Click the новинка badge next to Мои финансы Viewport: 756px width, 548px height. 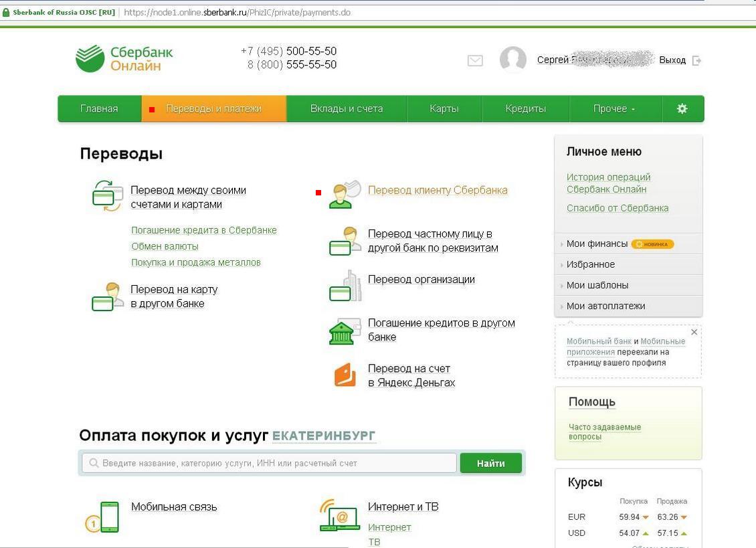652,244
